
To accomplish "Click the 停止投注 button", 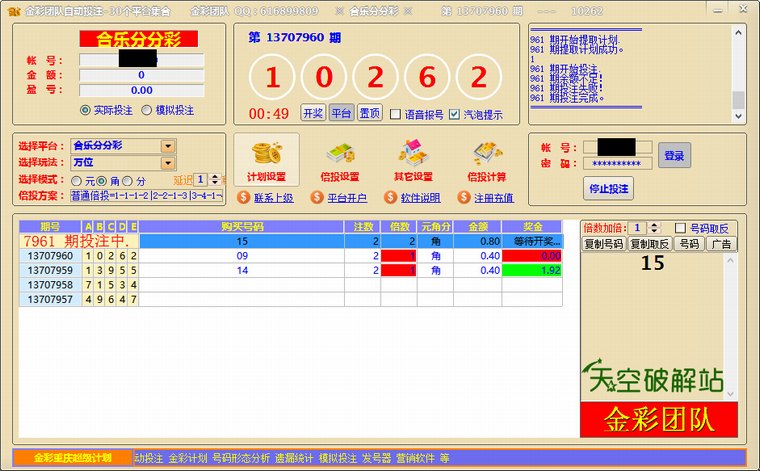I will click(x=608, y=188).
